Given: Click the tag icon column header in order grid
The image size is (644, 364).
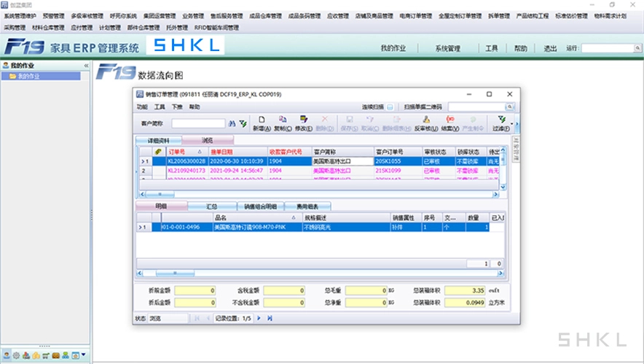Looking at the screenshot, I should point(158,152).
